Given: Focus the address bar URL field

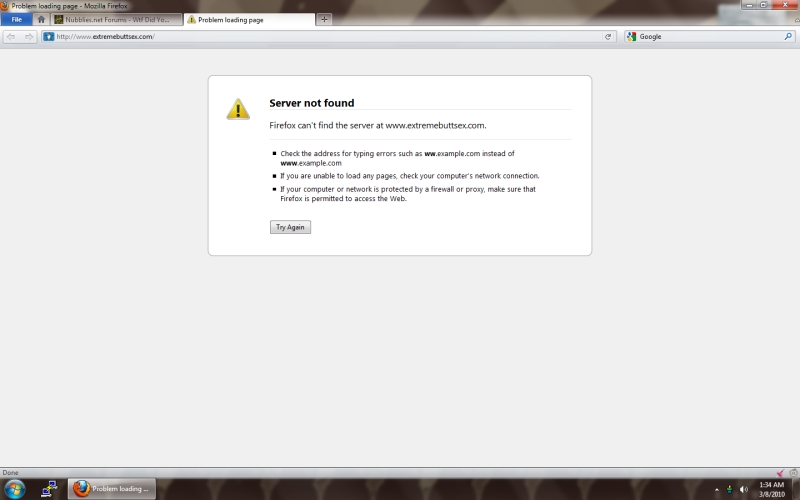Looking at the screenshot, I should pyautogui.click(x=328, y=37).
